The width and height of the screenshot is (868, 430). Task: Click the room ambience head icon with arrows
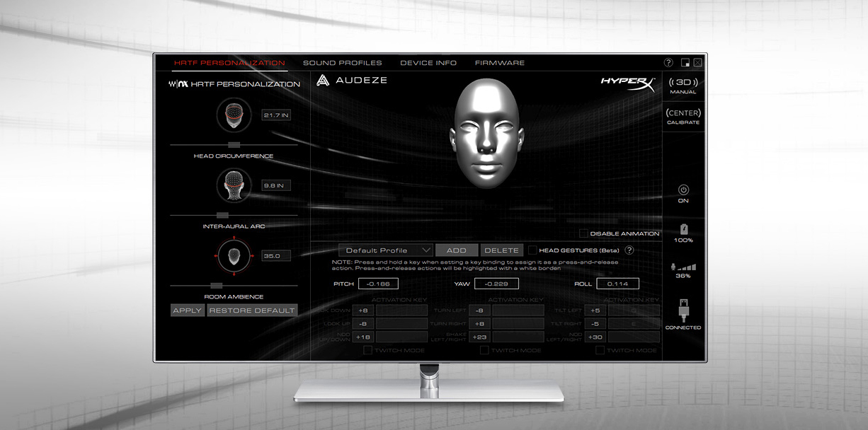click(234, 255)
